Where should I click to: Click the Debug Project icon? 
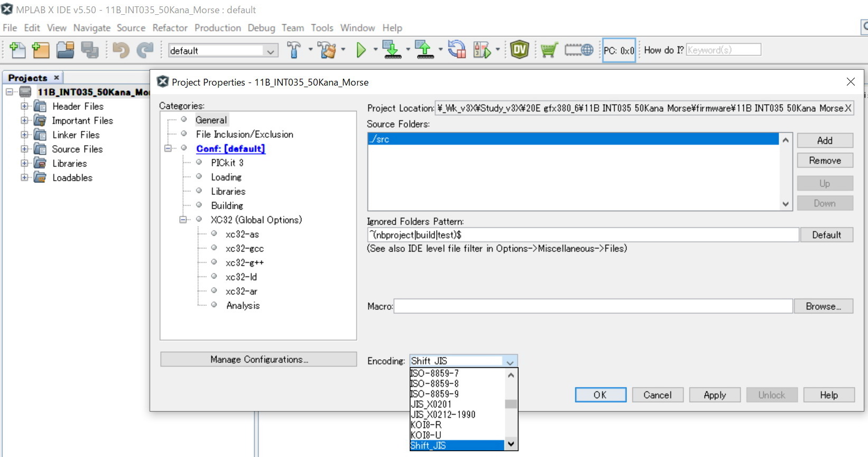click(482, 50)
